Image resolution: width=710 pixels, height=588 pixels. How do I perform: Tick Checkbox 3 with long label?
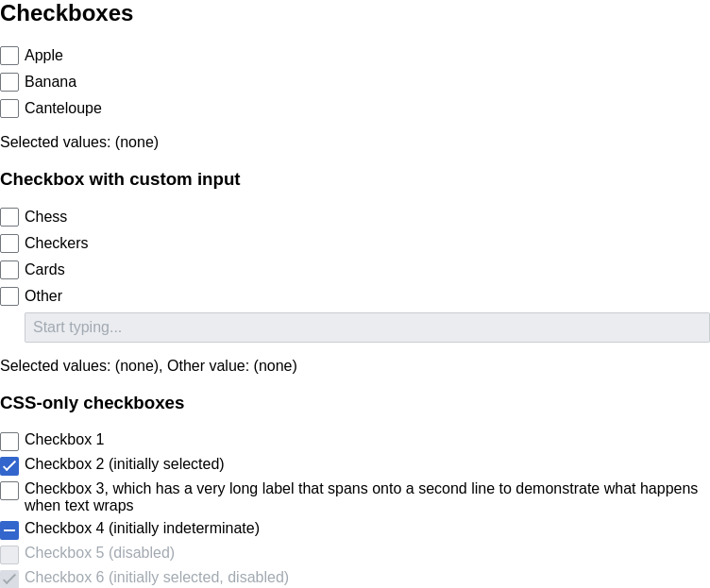(9, 491)
